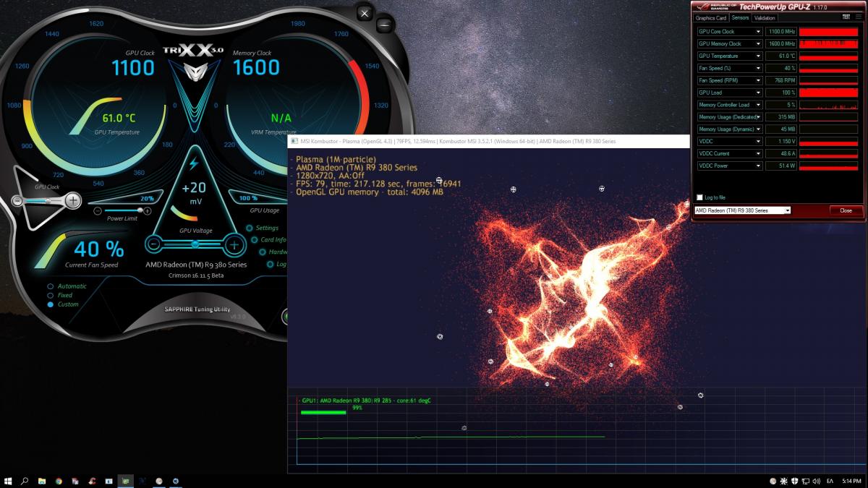Click the Kombustor window title icon

click(x=294, y=141)
